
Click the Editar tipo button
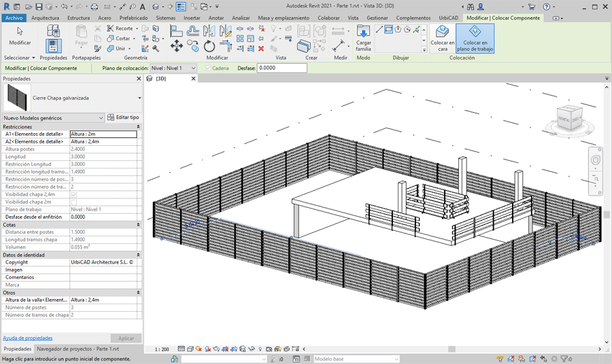123,117
